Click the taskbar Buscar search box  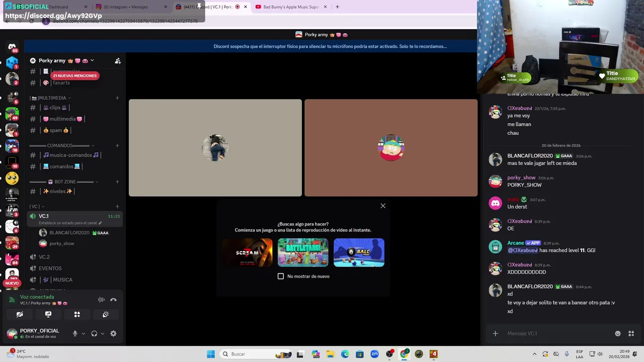tap(257, 354)
